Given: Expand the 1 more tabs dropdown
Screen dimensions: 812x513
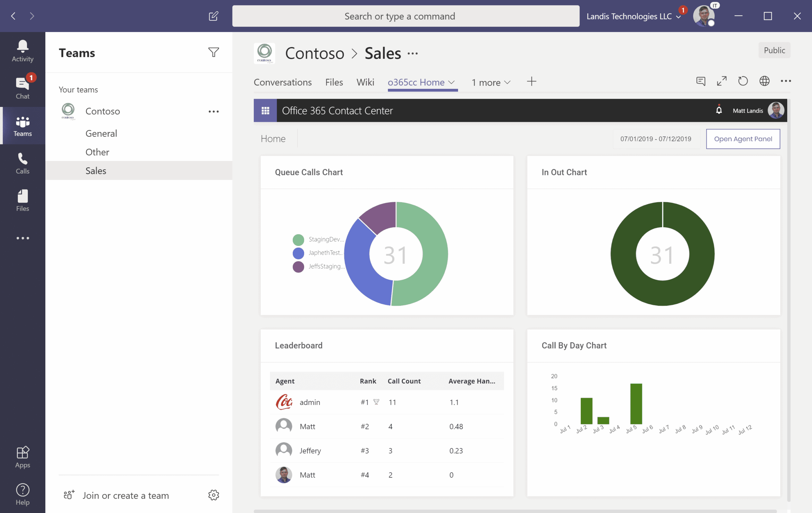Looking at the screenshot, I should click(x=491, y=82).
